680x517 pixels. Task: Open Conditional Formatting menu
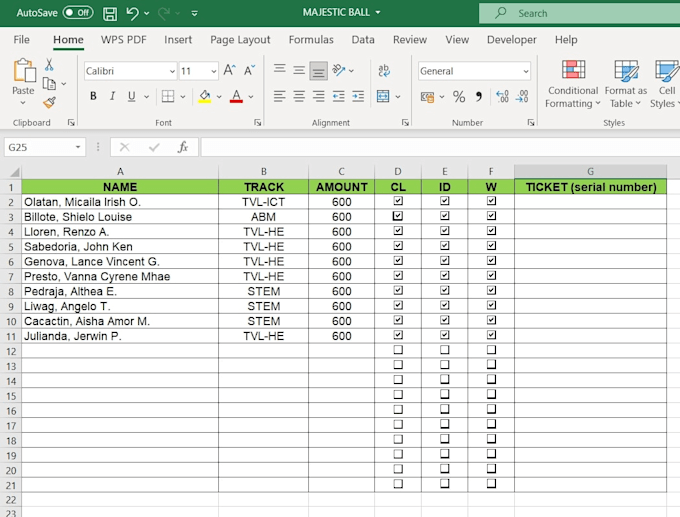[573, 84]
